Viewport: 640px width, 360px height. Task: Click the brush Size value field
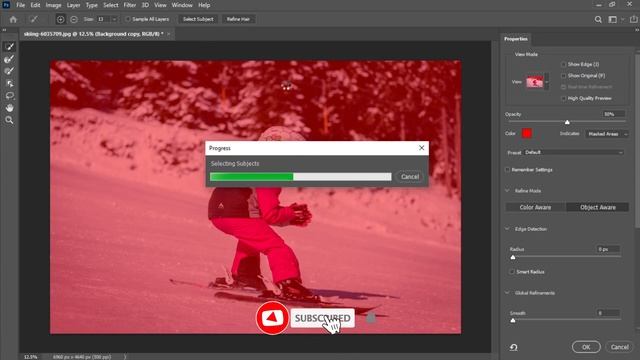103,19
